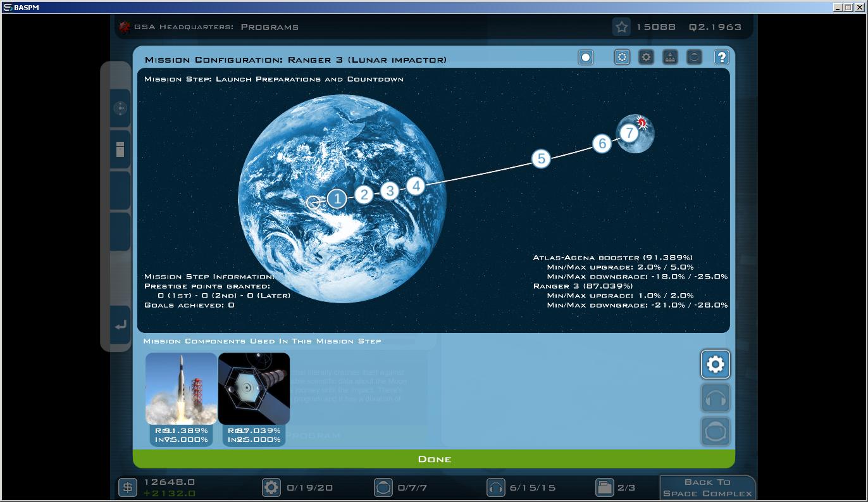The image size is (868, 502).
Task: Click the dollar sign budget icon
Action: point(128,487)
